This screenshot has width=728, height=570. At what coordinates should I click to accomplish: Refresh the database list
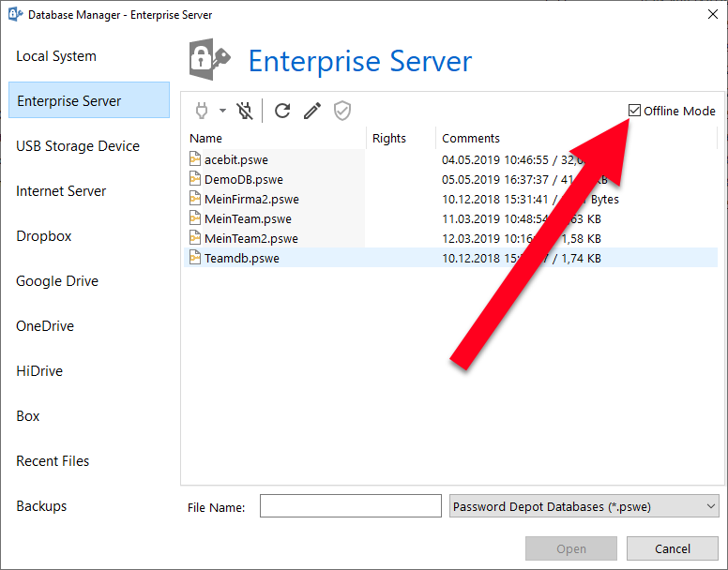pos(282,111)
